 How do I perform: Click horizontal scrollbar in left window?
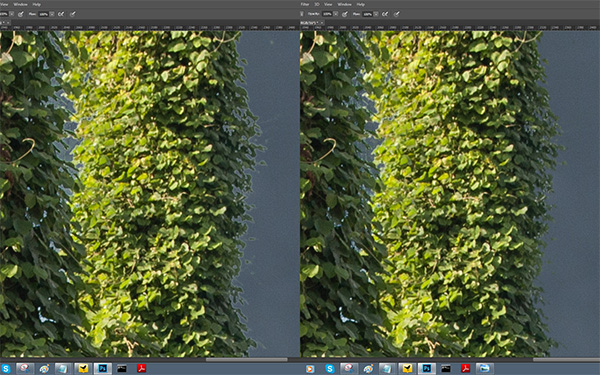246,360
